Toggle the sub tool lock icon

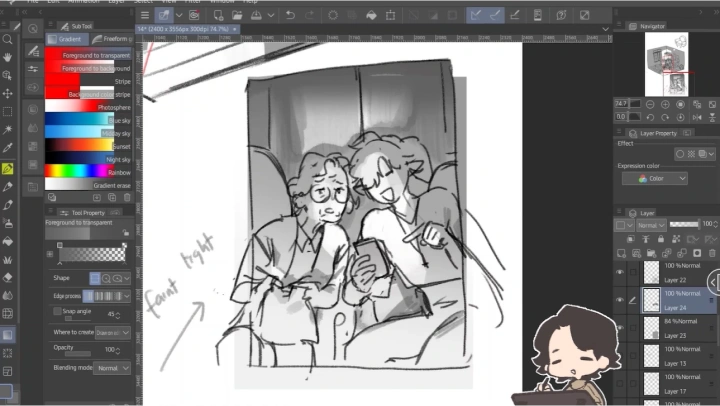[x=125, y=232]
